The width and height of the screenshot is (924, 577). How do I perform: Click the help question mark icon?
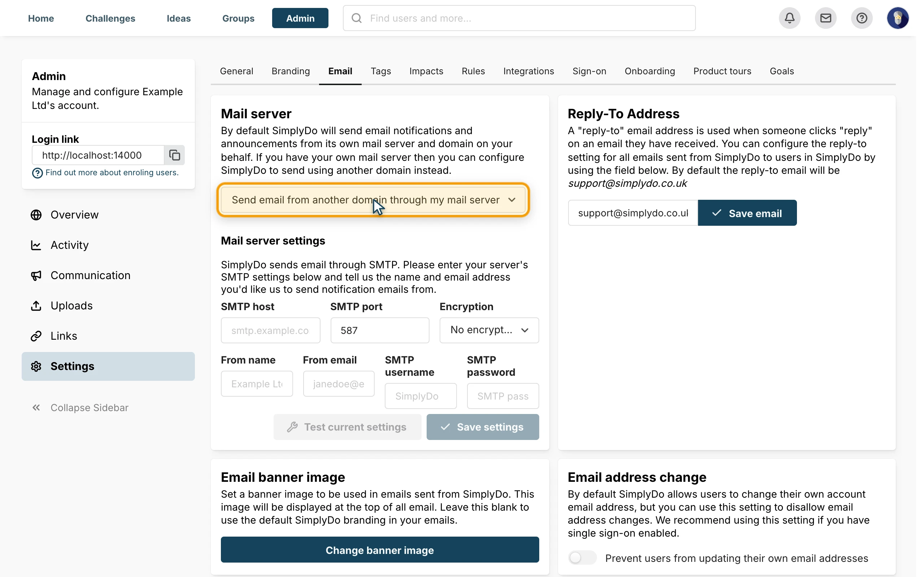[x=862, y=18]
